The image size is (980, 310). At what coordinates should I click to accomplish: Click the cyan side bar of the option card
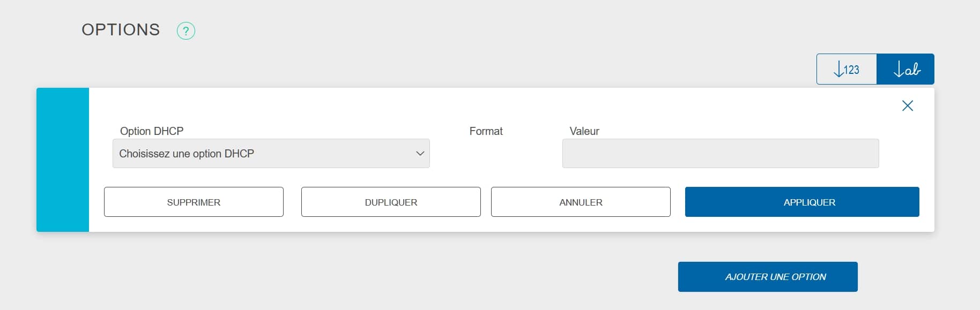63,160
